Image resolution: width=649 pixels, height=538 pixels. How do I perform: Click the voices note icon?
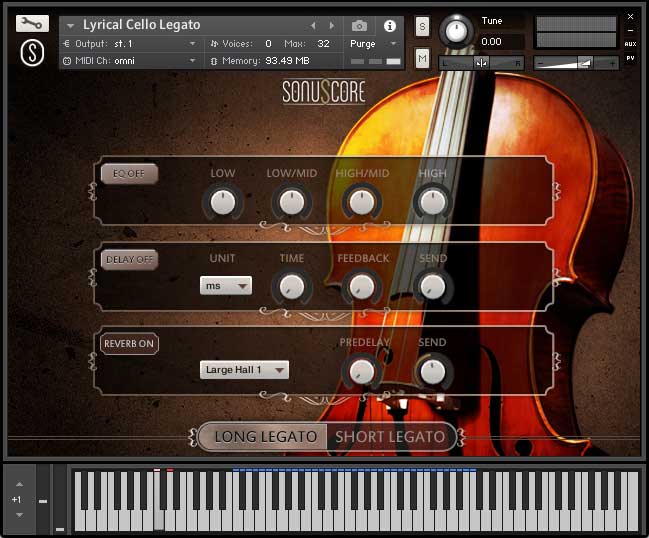[x=214, y=43]
